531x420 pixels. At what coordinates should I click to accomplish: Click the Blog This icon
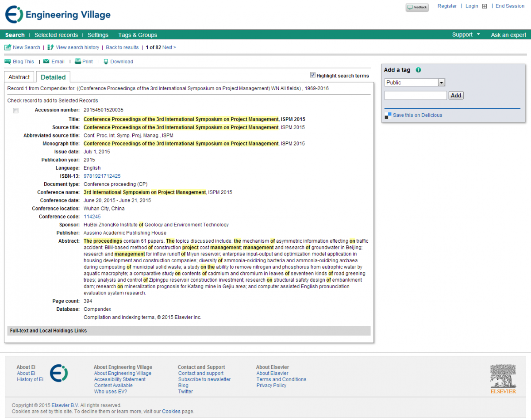tap(8, 61)
